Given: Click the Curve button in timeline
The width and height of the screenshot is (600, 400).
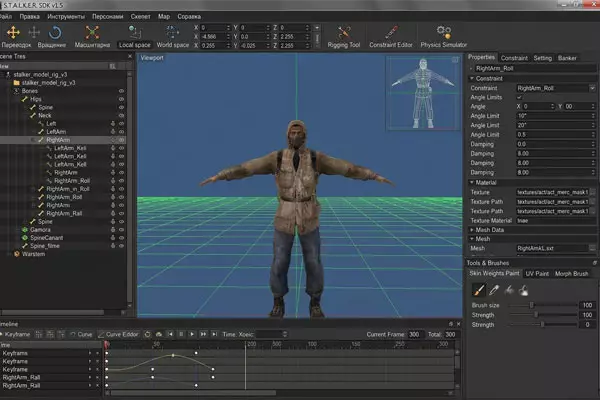Looking at the screenshot, I should click(x=81, y=334).
